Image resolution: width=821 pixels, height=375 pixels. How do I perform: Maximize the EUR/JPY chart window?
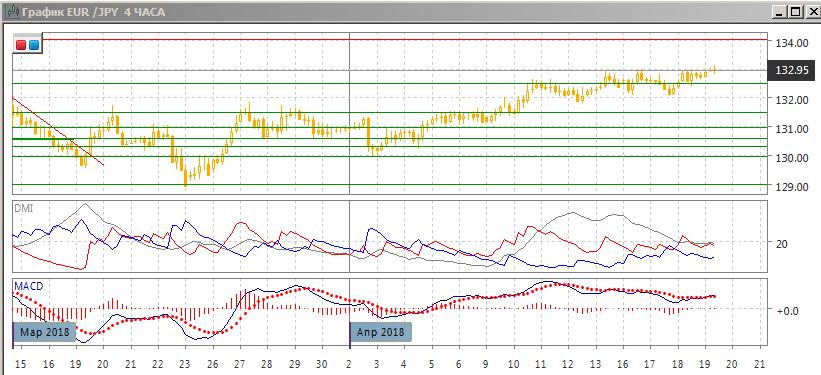point(795,12)
